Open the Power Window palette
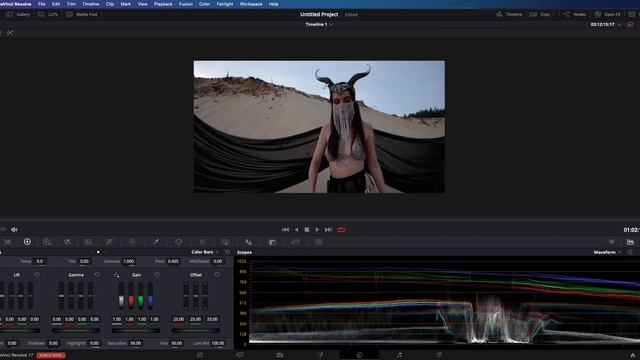Image resolution: width=640 pixels, height=360 pixels. (x=179, y=242)
